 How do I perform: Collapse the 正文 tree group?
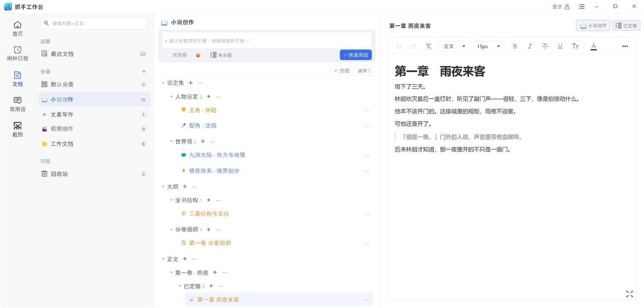click(x=163, y=259)
